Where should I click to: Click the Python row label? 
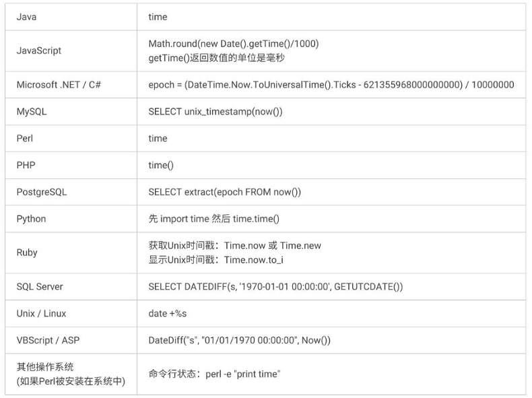coord(31,219)
